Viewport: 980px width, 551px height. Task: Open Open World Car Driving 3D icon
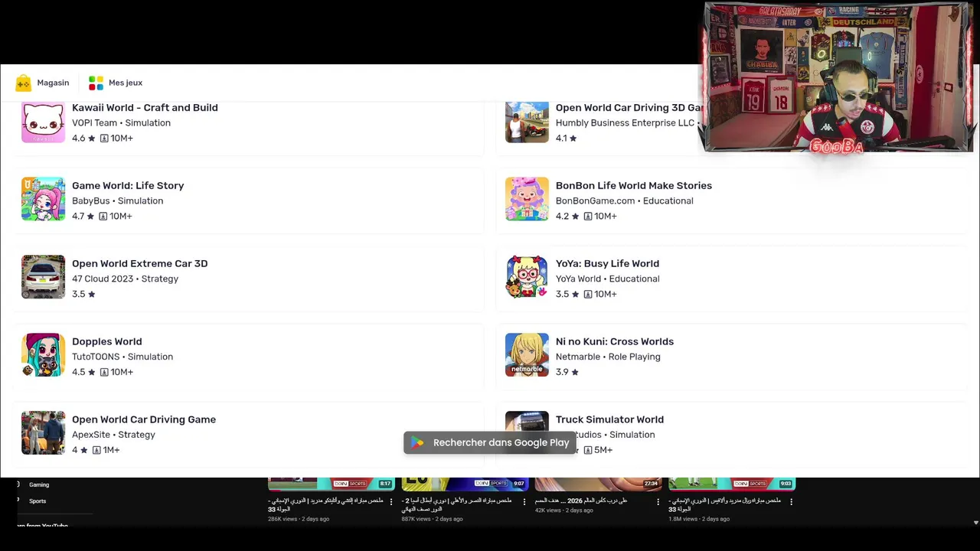[x=527, y=122]
